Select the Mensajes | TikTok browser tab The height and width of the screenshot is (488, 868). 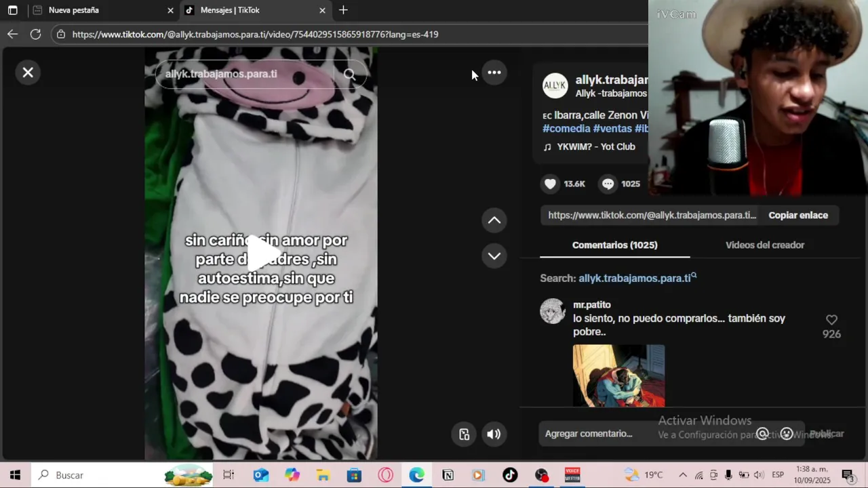[254, 10]
